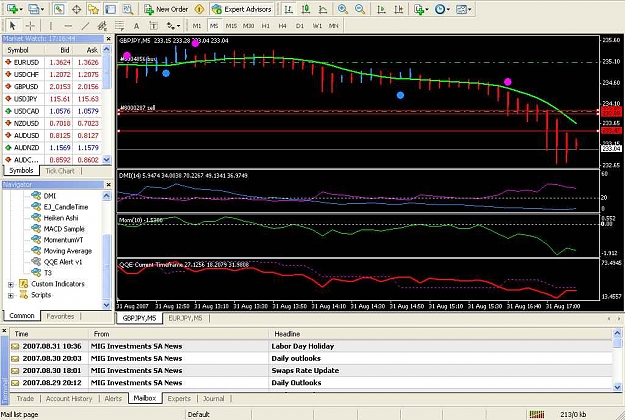Select the Fibonacci Retracement tool
Viewport: 625px width, 420px height.
[x=120, y=26]
